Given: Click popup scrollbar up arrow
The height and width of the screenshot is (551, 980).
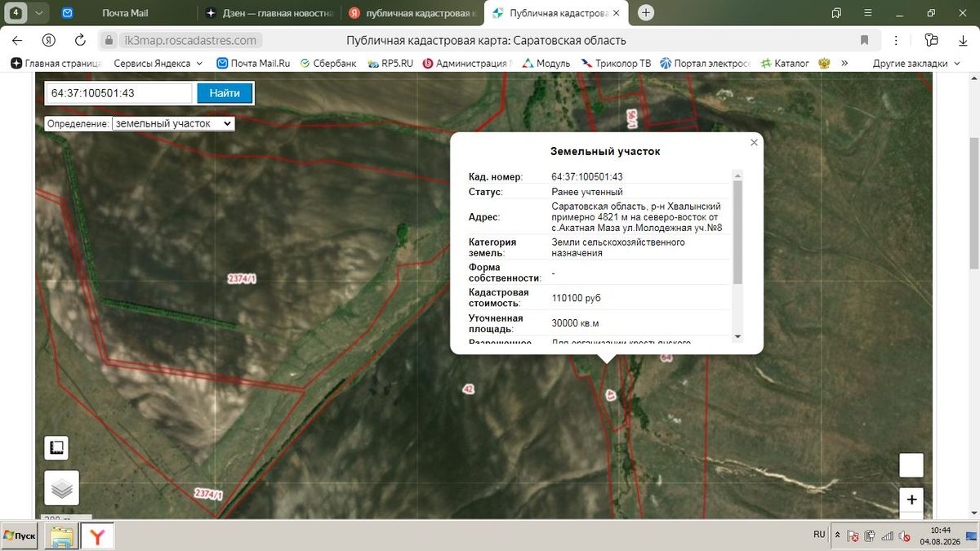Looking at the screenshot, I should click(737, 175).
